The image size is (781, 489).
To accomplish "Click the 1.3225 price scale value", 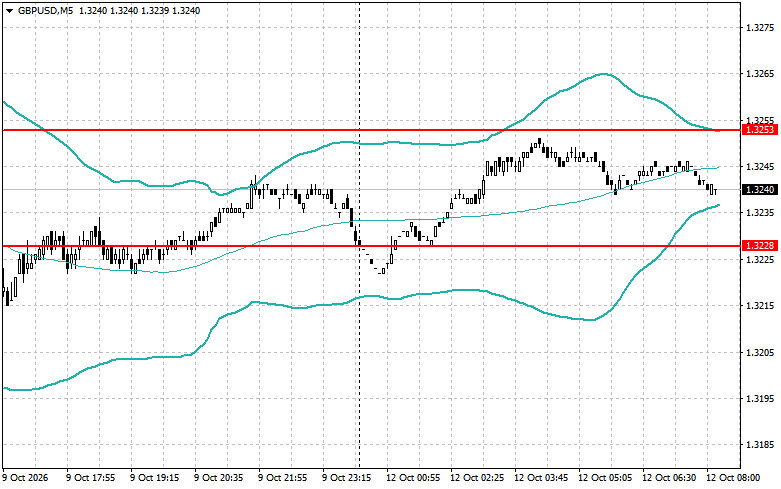I will pyautogui.click(x=761, y=259).
